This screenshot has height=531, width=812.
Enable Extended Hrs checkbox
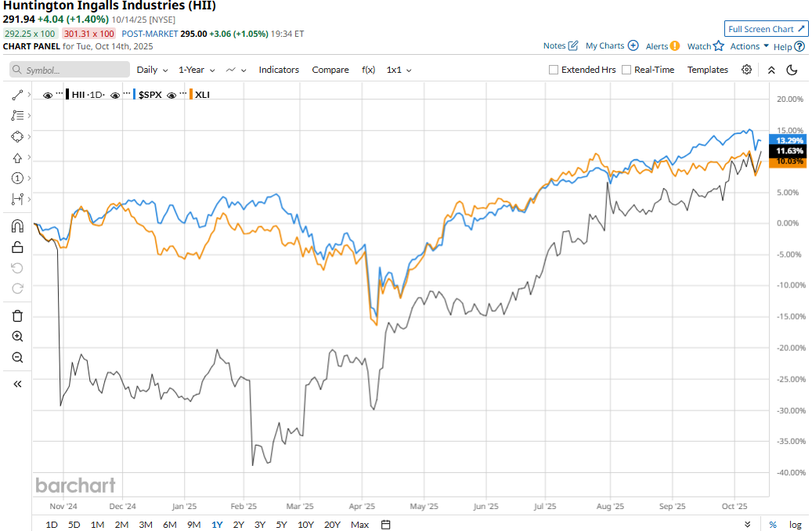point(554,70)
